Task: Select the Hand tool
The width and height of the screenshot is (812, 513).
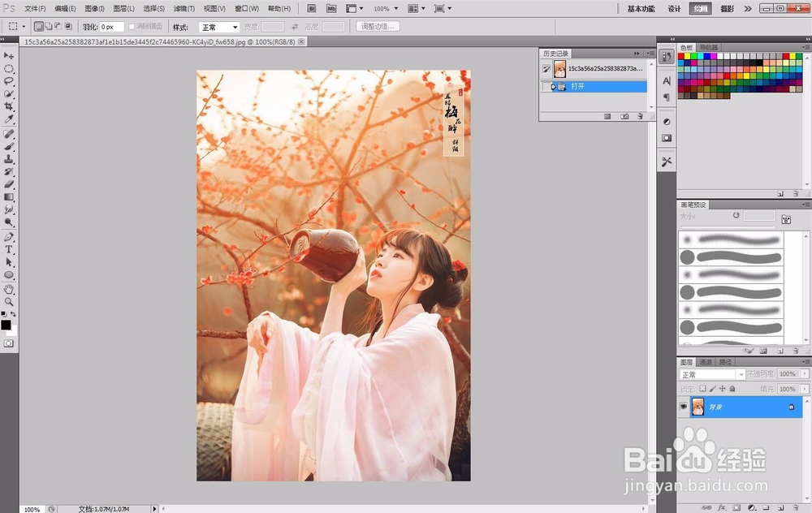Action: click(9, 289)
